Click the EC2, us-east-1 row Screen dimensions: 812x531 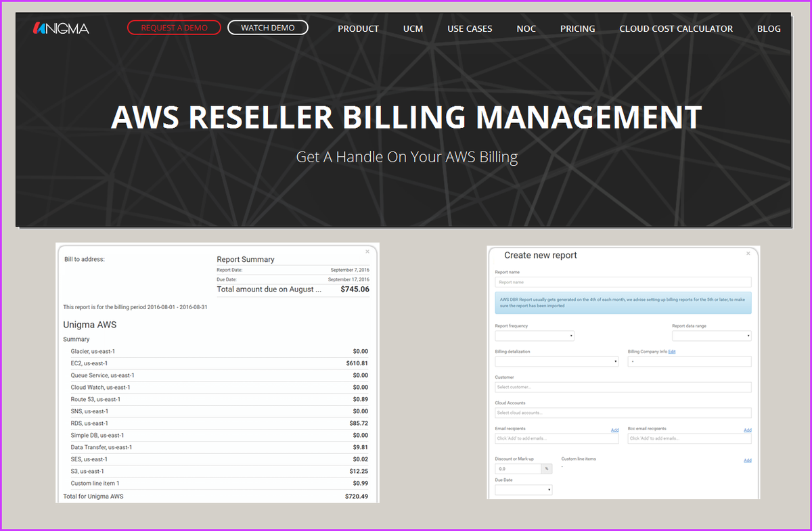tap(219, 363)
